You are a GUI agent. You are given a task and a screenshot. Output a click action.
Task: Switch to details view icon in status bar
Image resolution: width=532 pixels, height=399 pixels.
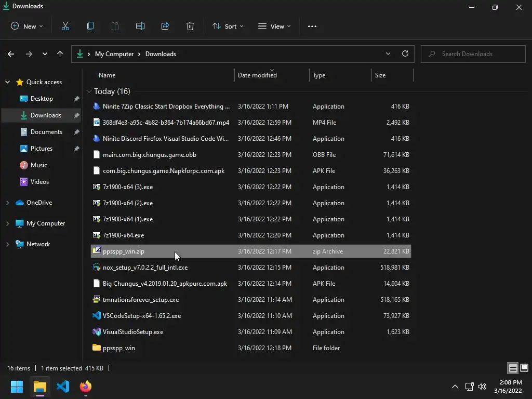tap(513, 368)
